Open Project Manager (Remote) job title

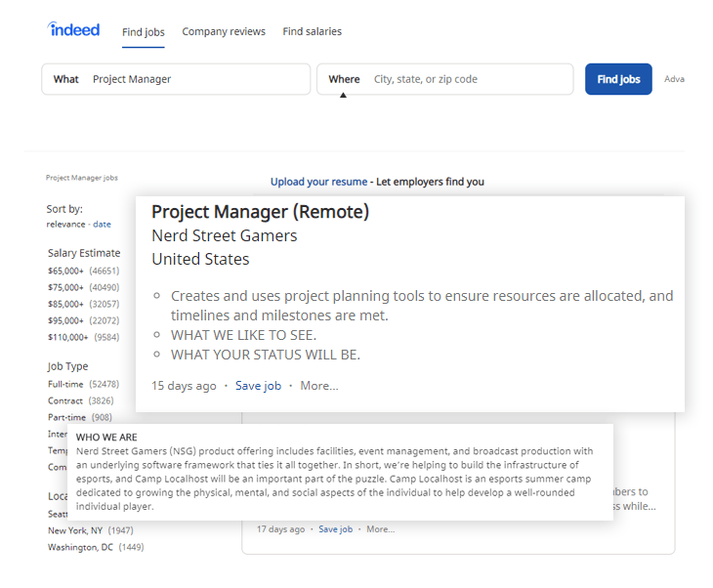[260, 212]
